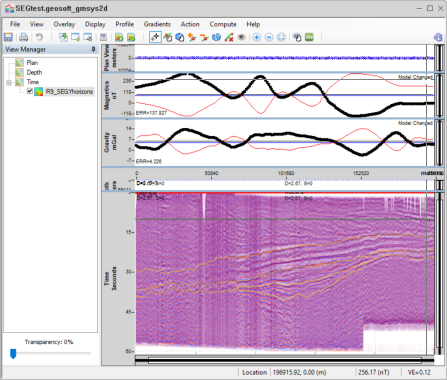Viewport: 447px width, 380px height.
Task: Click the window icon with gray cursor
Action: pyautogui.click(x=88, y=37)
